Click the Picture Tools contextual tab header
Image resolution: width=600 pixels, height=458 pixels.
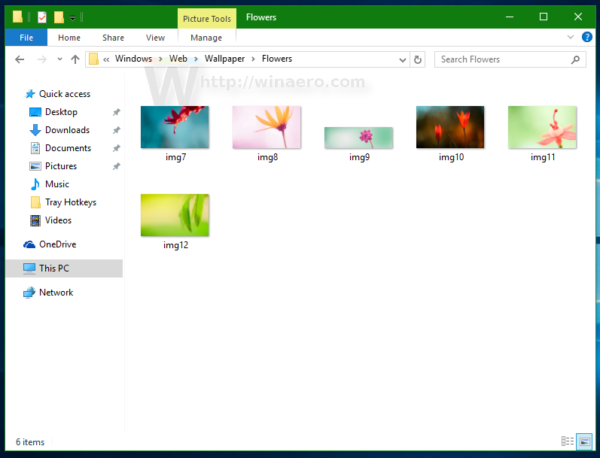pos(207,18)
